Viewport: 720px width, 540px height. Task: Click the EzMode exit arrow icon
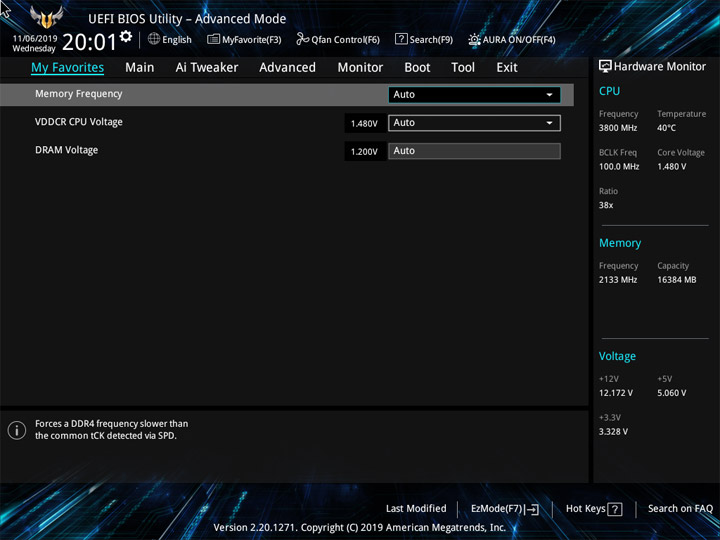(532, 509)
